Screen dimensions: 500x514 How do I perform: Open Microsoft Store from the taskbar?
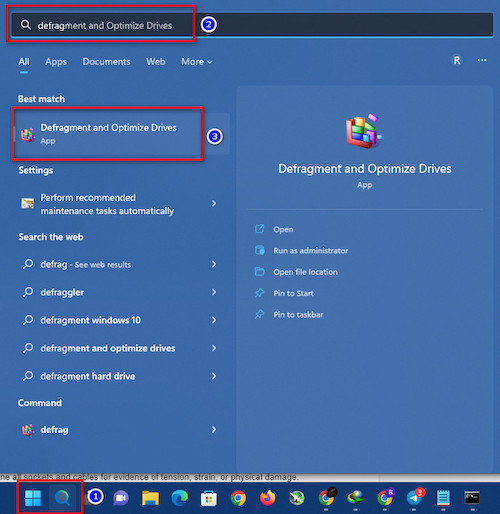pos(209,499)
